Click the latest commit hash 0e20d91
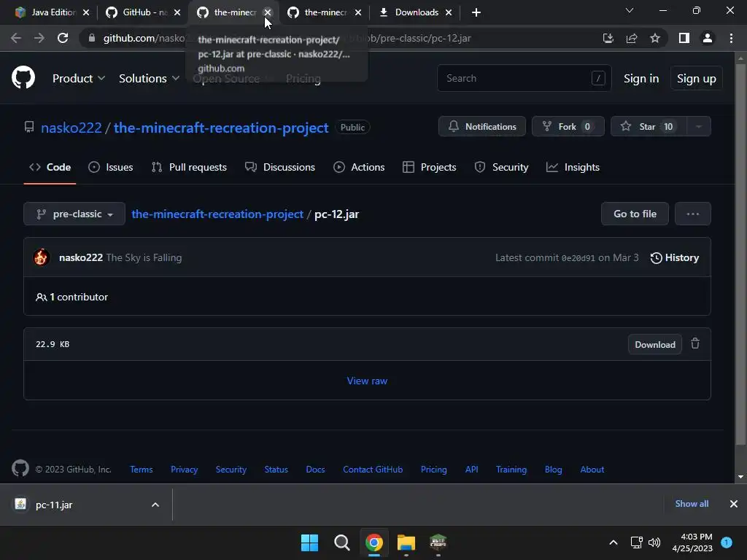The height and width of the screenshot is (560, 747). pyautogui.click(x=578, y=258)
